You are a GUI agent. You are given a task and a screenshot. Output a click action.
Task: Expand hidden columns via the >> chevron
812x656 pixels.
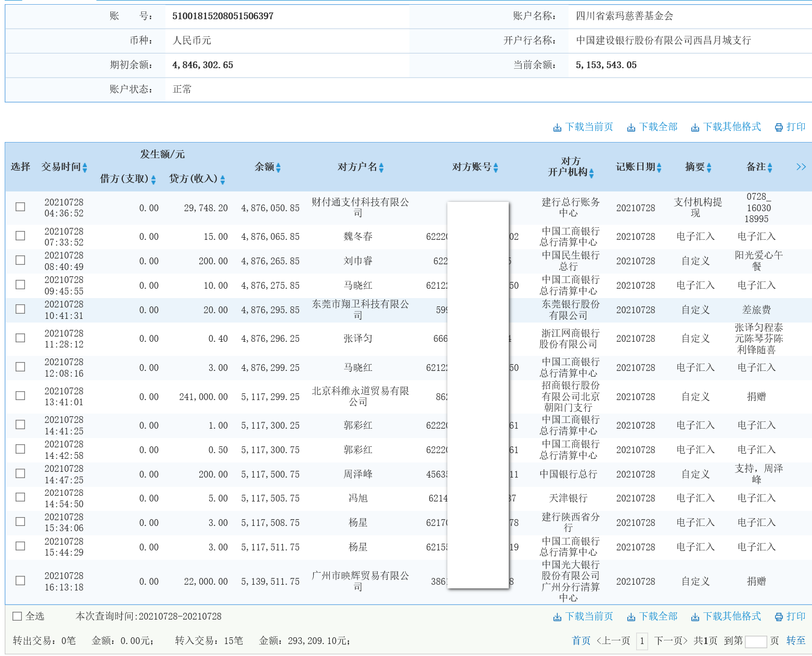click(801, 166)
